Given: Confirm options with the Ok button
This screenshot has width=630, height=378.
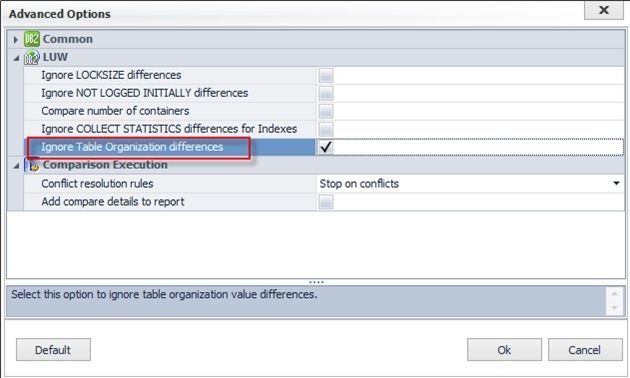Looking at the screenshot, I should pos(504,349).
